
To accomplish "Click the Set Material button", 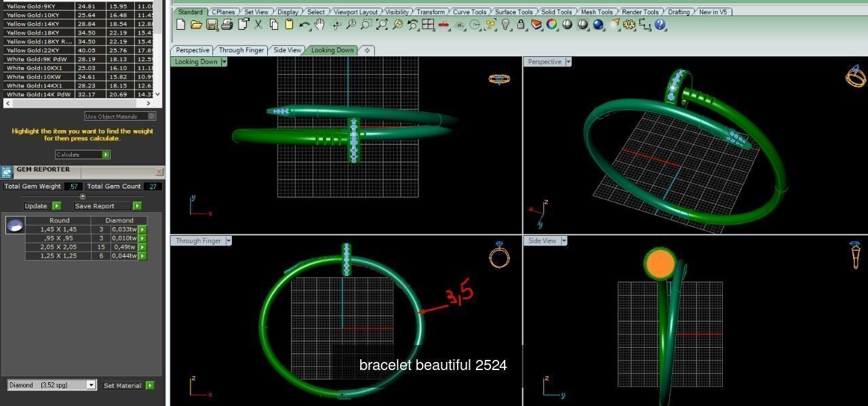I will pos(128,385).
